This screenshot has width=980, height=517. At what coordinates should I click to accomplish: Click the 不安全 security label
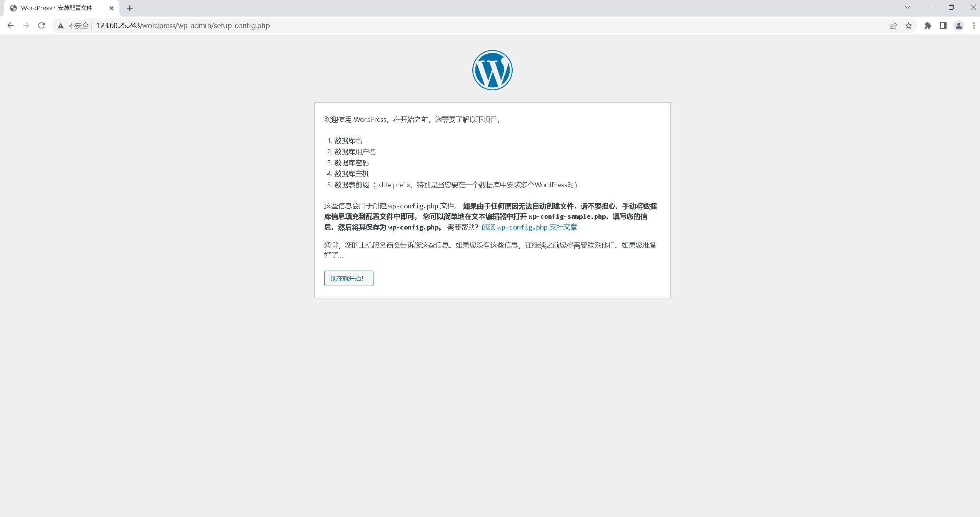pyautogui.click(x=78, y=26)
